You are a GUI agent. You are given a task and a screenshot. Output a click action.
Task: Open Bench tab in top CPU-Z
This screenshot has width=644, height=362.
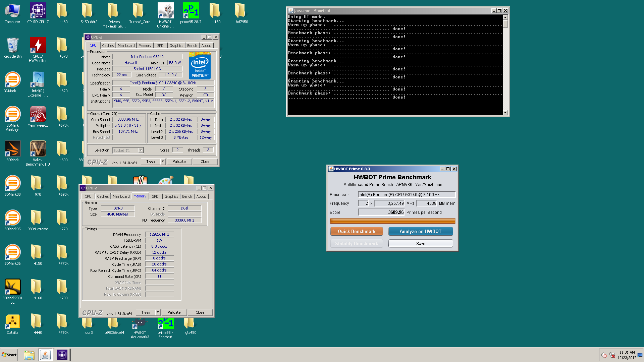pyautogui.click(x=192, y=46)
